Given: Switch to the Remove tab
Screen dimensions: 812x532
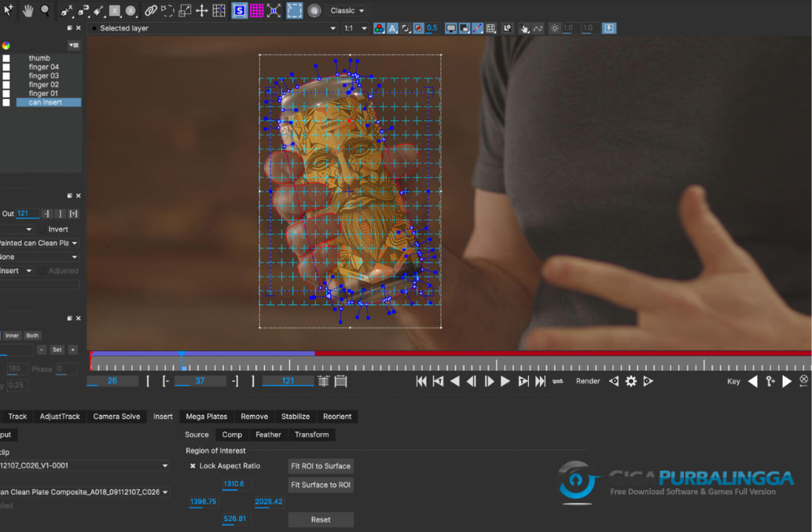Looking at the screenshot, I should click(x=254, y=416).
